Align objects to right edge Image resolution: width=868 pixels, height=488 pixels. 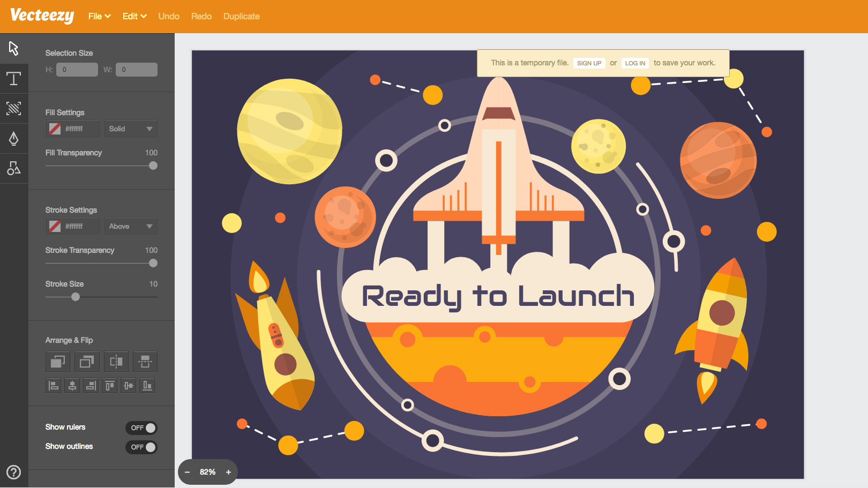click(x=91, y=385)
